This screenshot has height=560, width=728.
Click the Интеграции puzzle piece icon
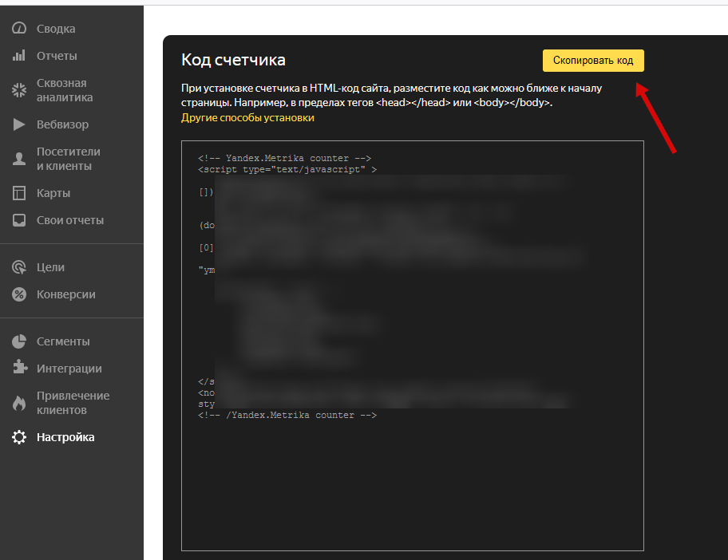pos(19,369)
